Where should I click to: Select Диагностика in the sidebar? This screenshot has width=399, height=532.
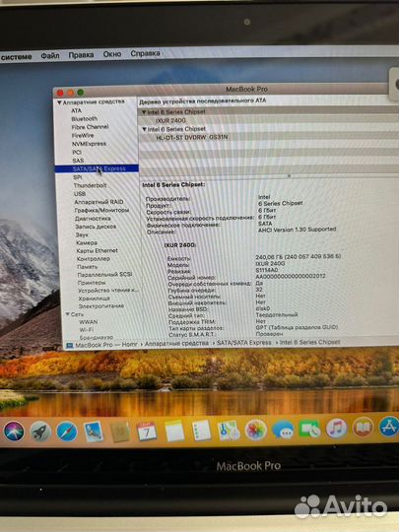pyautogui.click(x=93, y=219)
